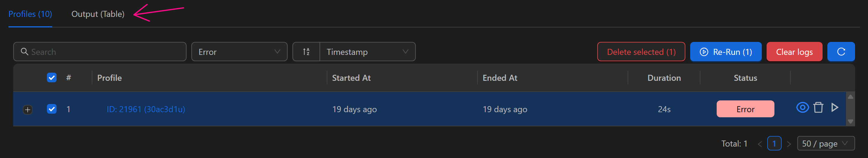Open the Error status filter dropdown
Image resolution: width=868 pixels, height=158 pixels.
[x=239, y=52]
